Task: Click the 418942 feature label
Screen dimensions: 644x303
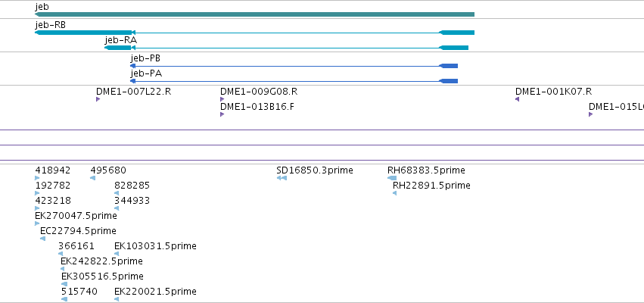Action: click(52, 170)
